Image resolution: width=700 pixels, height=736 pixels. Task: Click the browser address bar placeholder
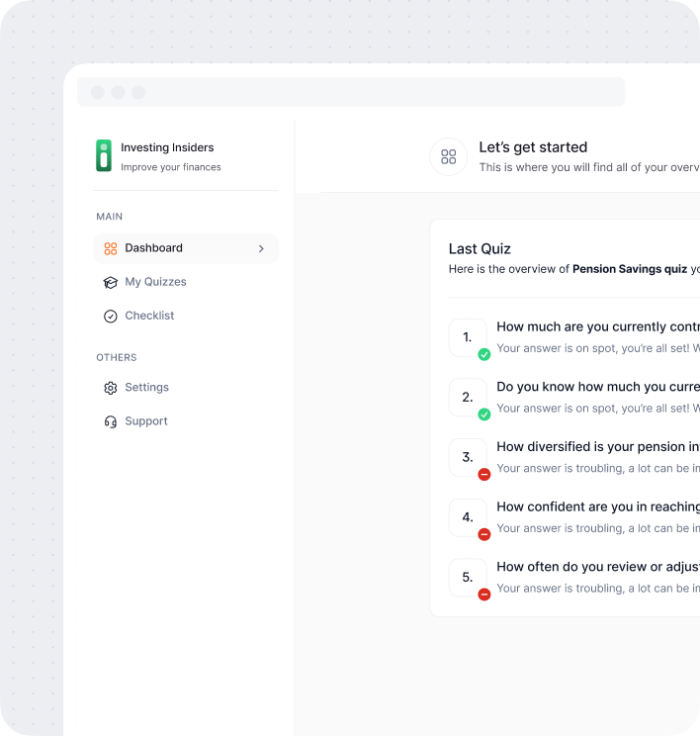click(x=351, y=92)
